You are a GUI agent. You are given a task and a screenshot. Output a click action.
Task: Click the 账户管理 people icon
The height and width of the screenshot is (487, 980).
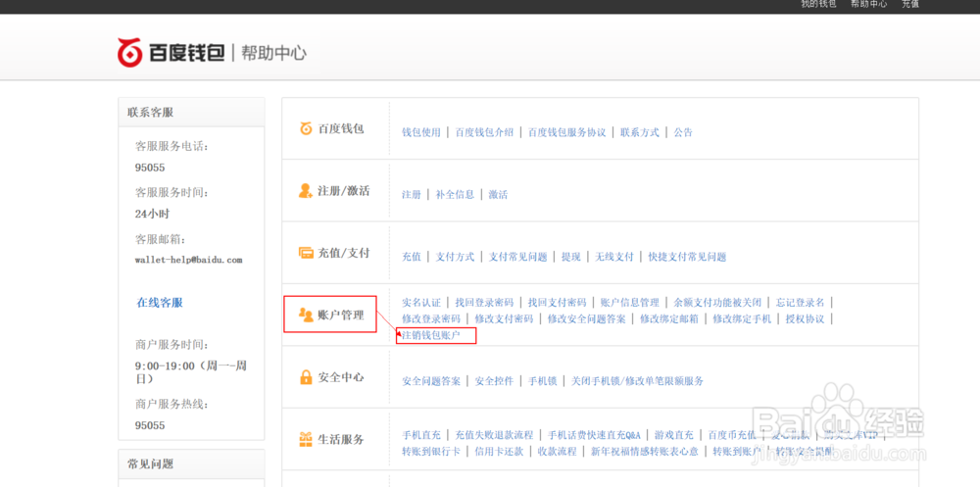coord(306,316)
